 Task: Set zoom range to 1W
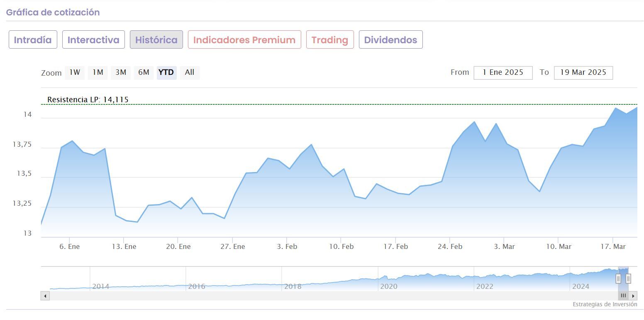pyautogui.click(x=75, y=73)
